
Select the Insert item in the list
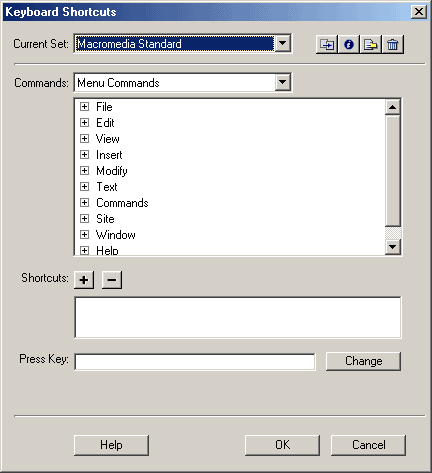pyautogui.click(x=109, y=155)
